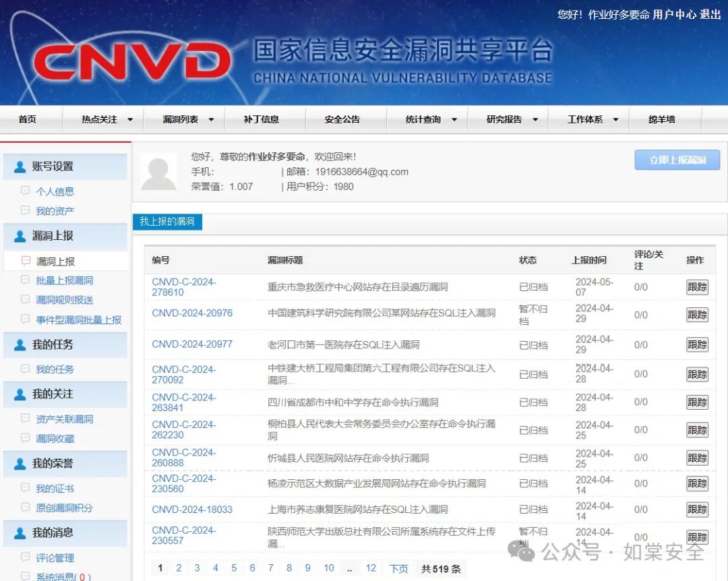Click the 我的关注 section person icon
The image size is (728, 581).
(x=20, y=394)
